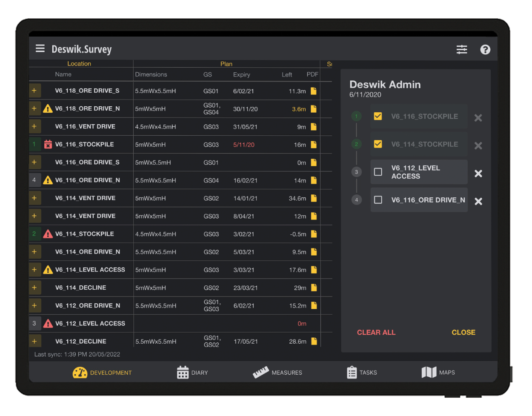Remove V6_116_STOCKPILE from the admin list
532x416 pixels.
(478, 118)
